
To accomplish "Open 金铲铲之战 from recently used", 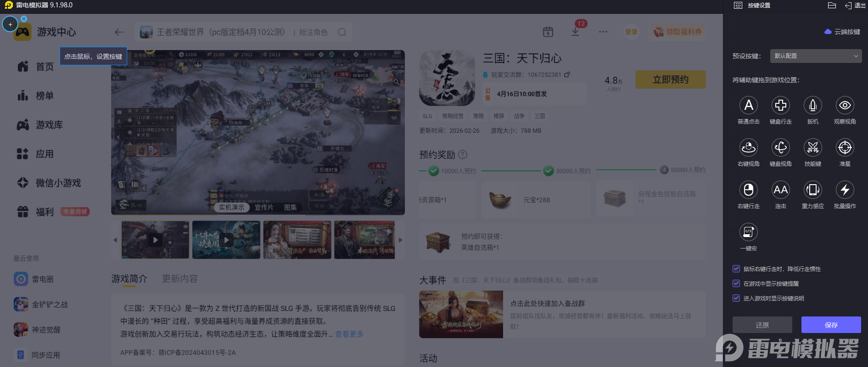I will (x=41, y=304).
